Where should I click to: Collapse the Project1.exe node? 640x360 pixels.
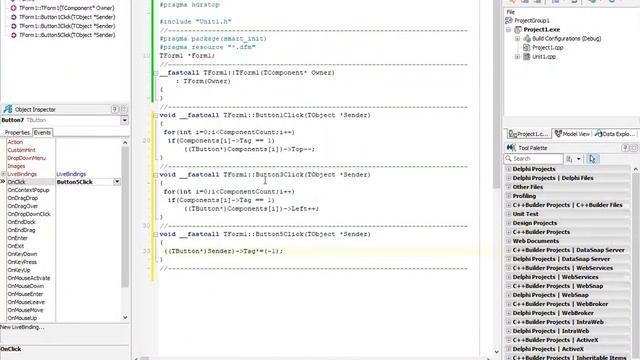pyautogui.click(x=509, y=30)
